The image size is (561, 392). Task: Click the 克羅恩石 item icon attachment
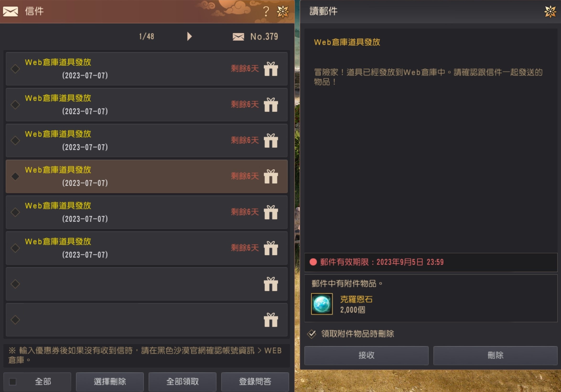[322, 304]
